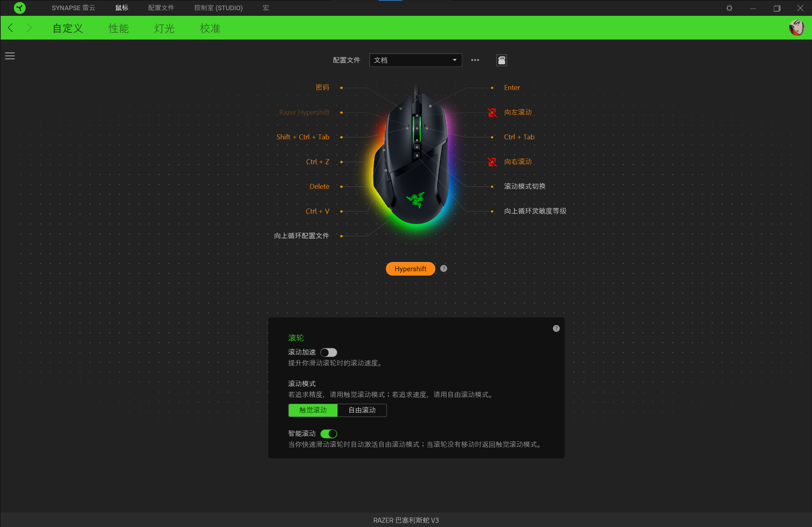Select the 性能 tab
This screenshot has width=812, height=527.
click(x=119, y=28)
